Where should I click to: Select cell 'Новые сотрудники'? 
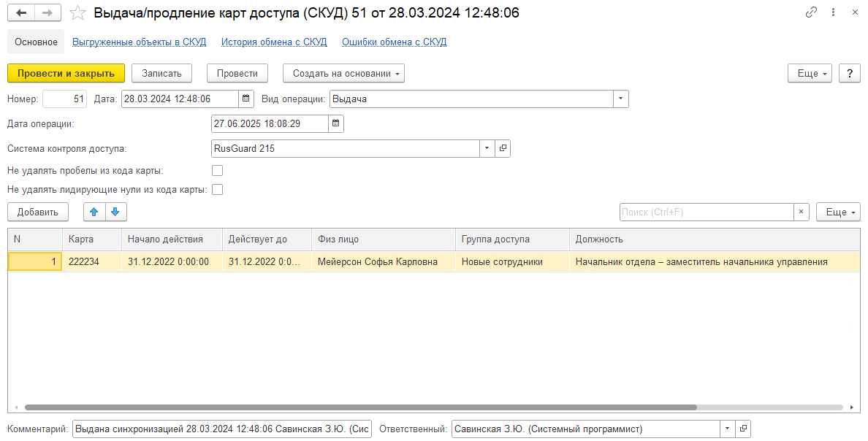[x=513, y=261]
